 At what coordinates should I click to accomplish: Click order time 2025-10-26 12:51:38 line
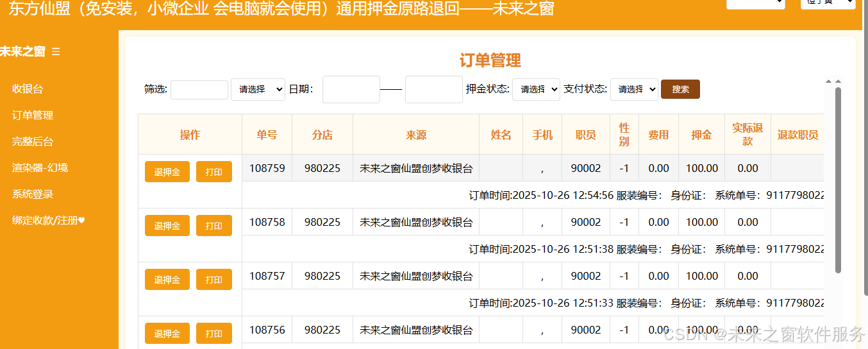pos(533,249)
